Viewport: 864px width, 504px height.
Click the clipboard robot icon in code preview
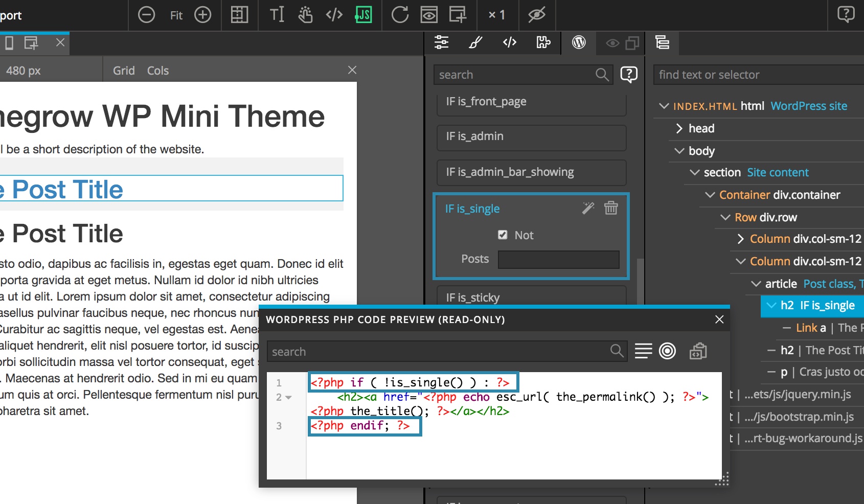698,351
